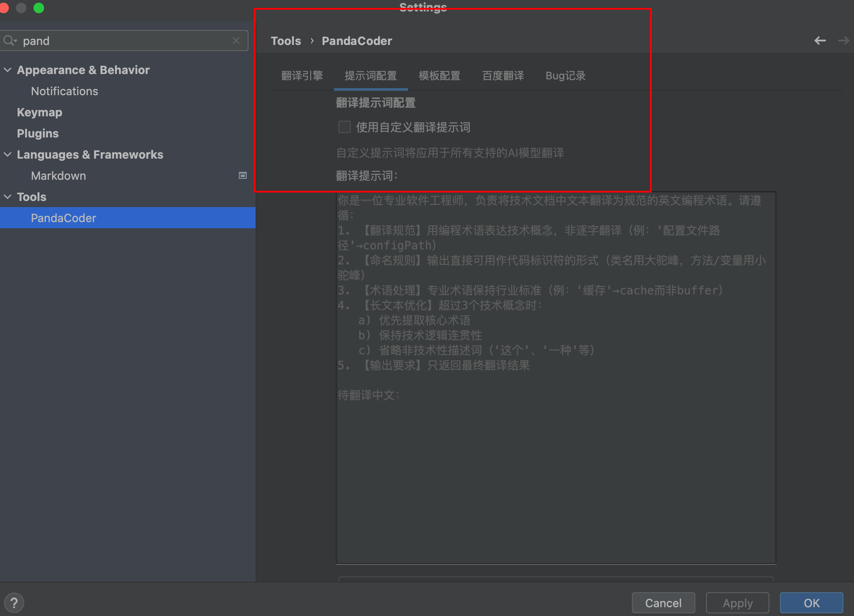Open the 百度翻译 tab
The height and width of the screenshot is (616, 854).
tap(503, 75)
